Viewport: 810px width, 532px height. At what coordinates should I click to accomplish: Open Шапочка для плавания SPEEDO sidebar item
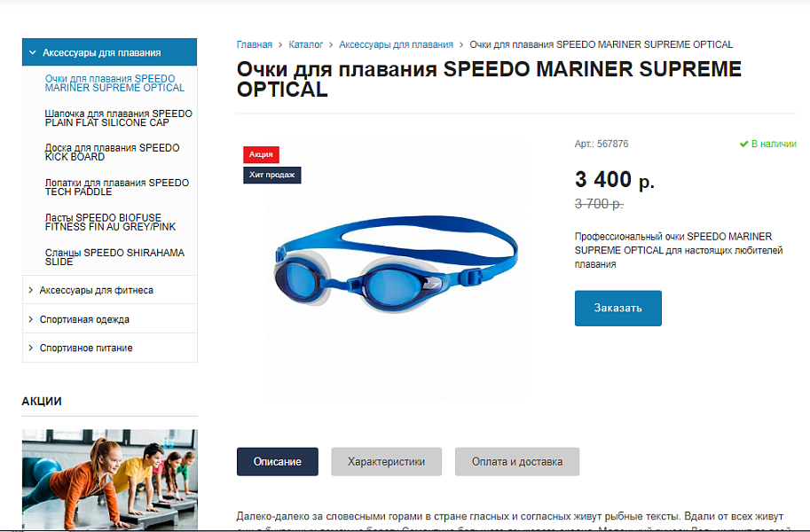tap(118, 118)
